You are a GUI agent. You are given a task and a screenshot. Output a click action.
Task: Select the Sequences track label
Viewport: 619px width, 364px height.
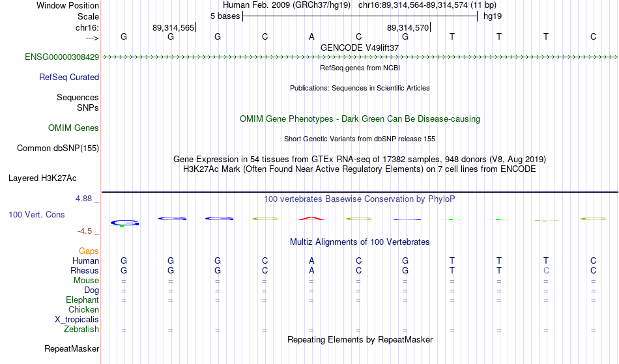click(x=78, y=98)
